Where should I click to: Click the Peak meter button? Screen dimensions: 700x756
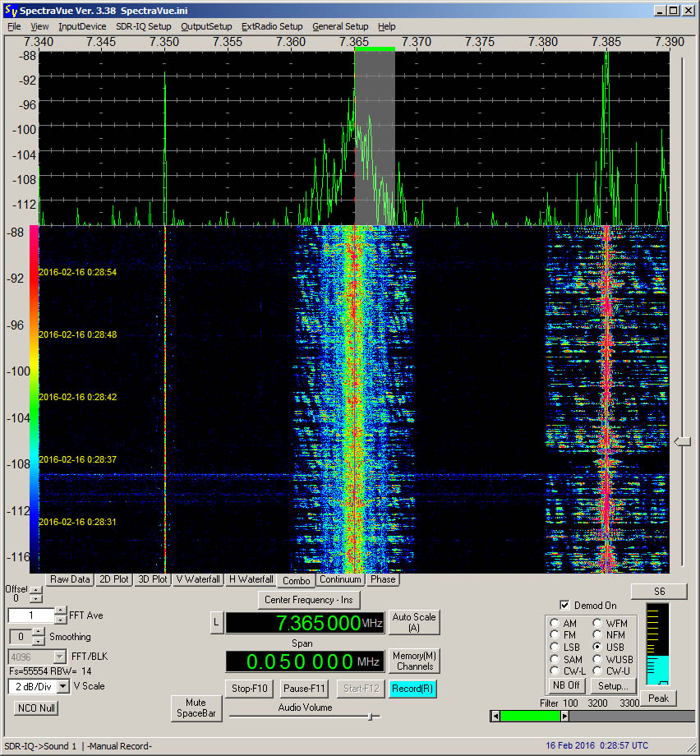pyautogui.click(x=659, y=698)
